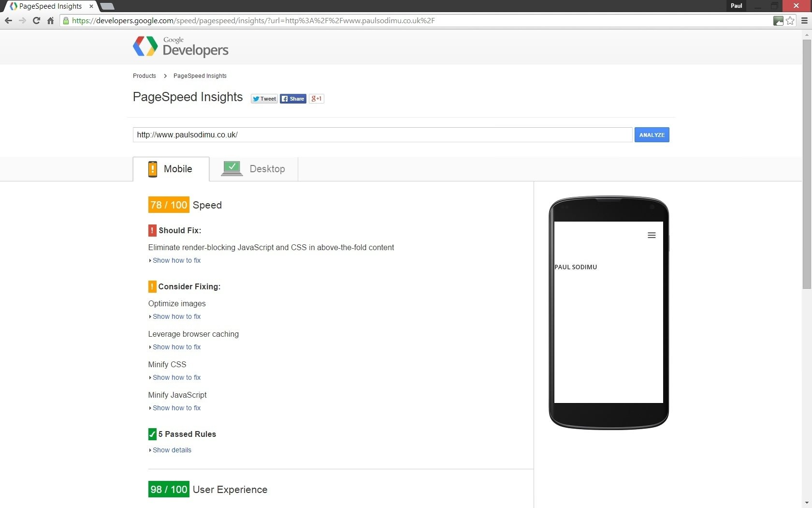This screenshot has width=812, height=508.
Task: Click the browser back arrow
Action: 8,21
